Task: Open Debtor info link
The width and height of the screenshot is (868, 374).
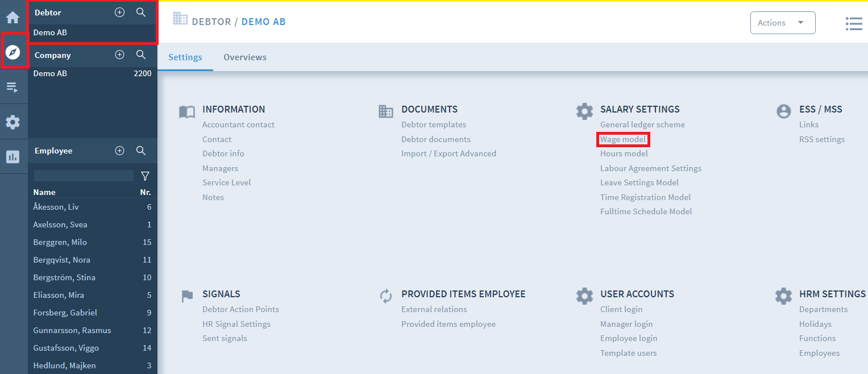Action: (223, 153)
